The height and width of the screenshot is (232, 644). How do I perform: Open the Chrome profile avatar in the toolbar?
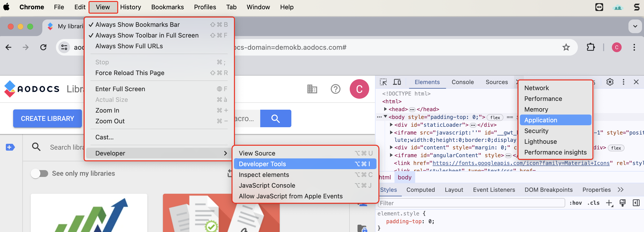[617, 47]
